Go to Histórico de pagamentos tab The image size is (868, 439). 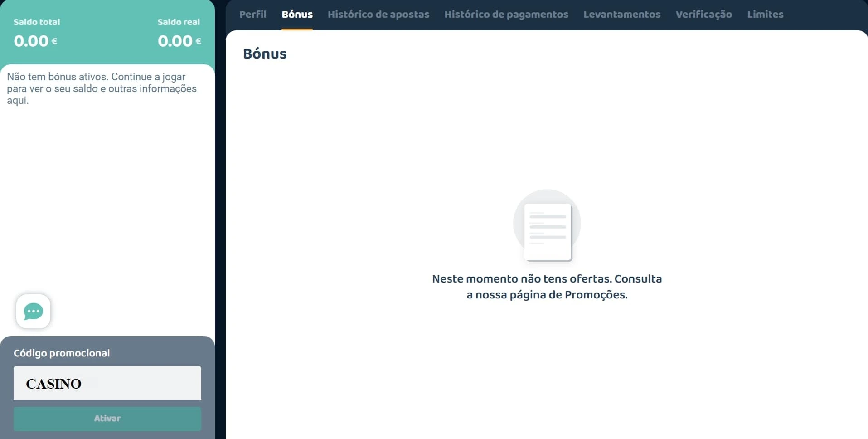(506, 15)
